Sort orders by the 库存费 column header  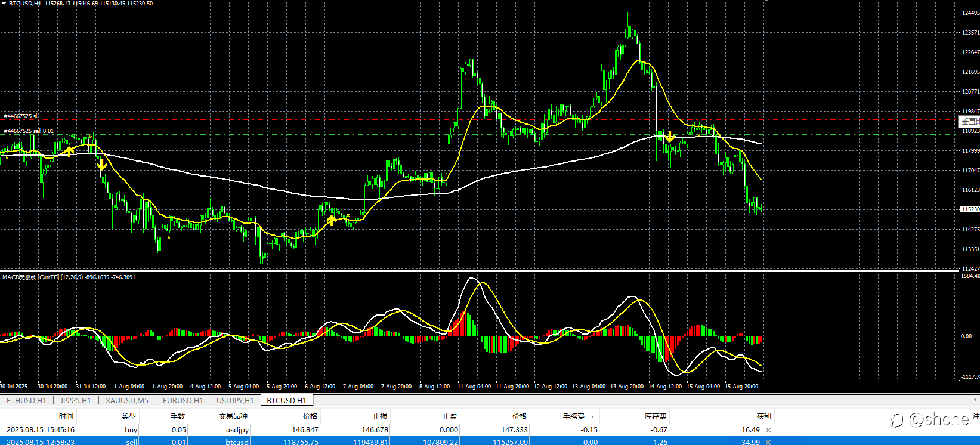(x=655, y=416)
